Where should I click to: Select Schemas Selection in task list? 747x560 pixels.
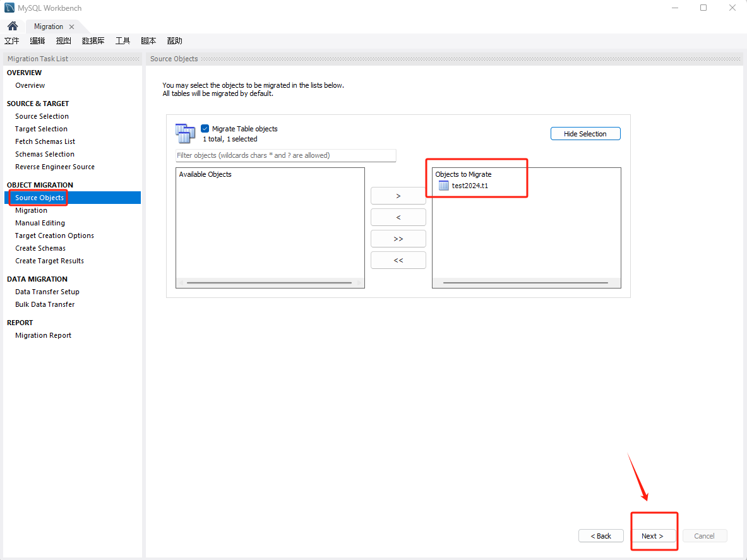pyautogui.click(x=45, y=154)
